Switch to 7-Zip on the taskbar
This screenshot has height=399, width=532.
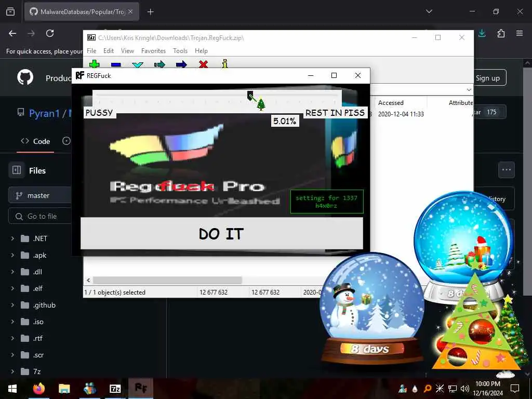115,389
